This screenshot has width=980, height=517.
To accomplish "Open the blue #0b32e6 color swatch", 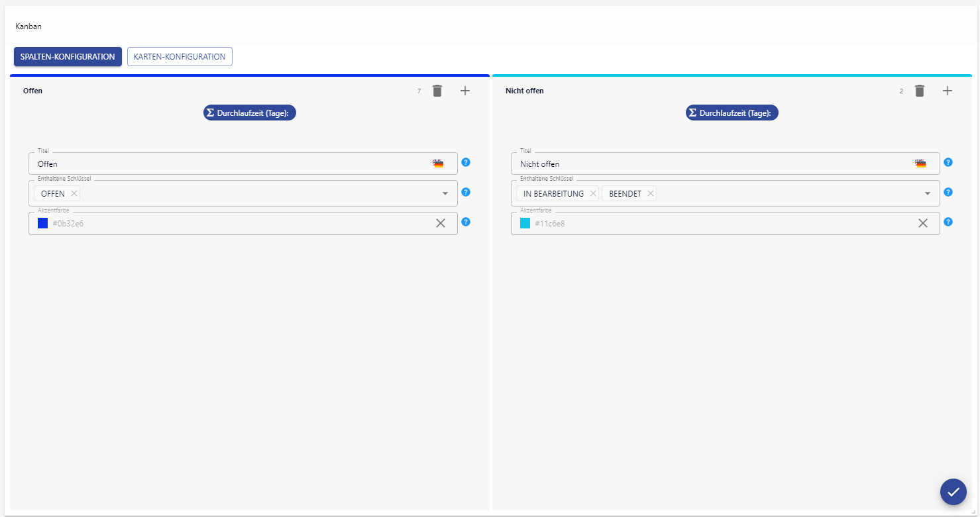I will pyautogui.click(x=43, y=224).
